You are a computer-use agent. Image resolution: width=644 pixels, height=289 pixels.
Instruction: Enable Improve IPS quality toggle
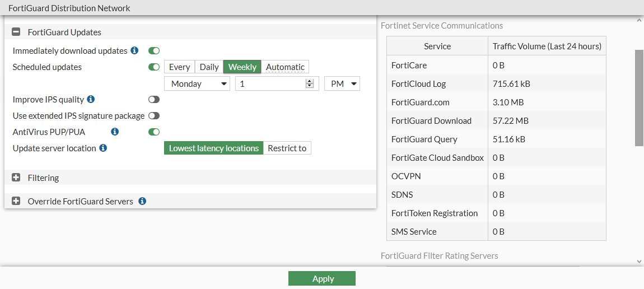pos(154,100)
